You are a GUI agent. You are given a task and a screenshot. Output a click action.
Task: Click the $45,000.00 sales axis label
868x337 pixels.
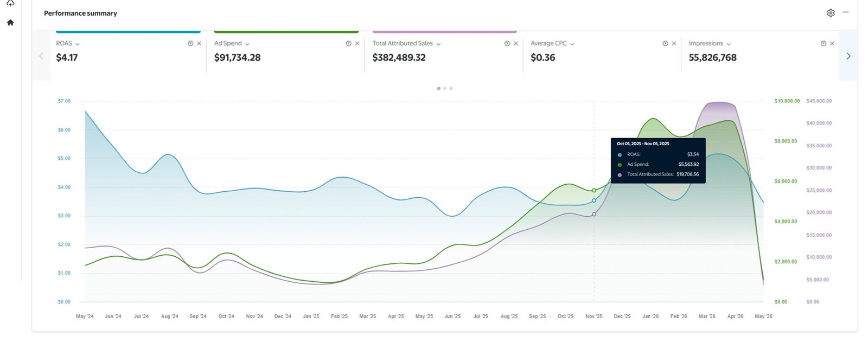[819, 101]
